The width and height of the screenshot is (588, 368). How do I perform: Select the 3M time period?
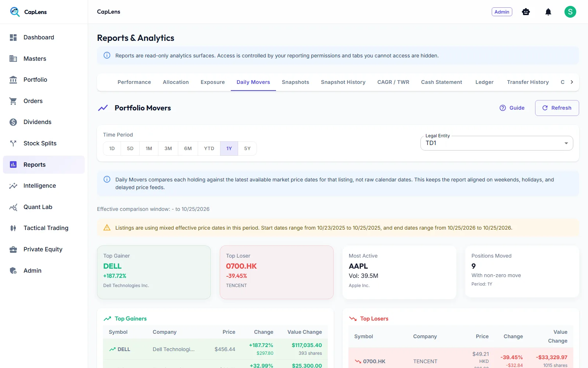(168, 148)
